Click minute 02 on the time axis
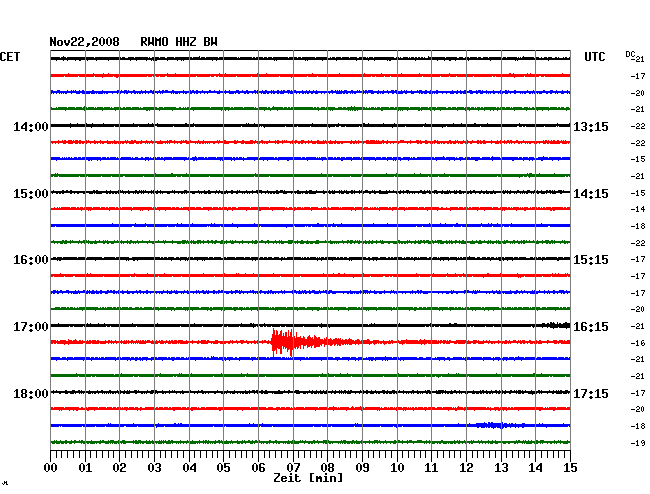Viewport: 650px width, 494px height. pyautogui.click(x=119, y=468)
